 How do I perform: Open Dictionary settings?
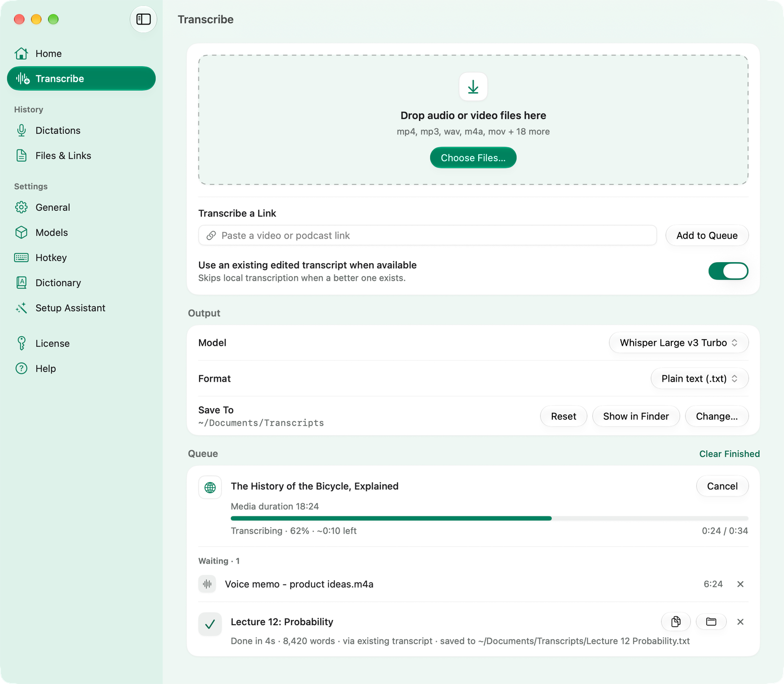coord(81,283)
